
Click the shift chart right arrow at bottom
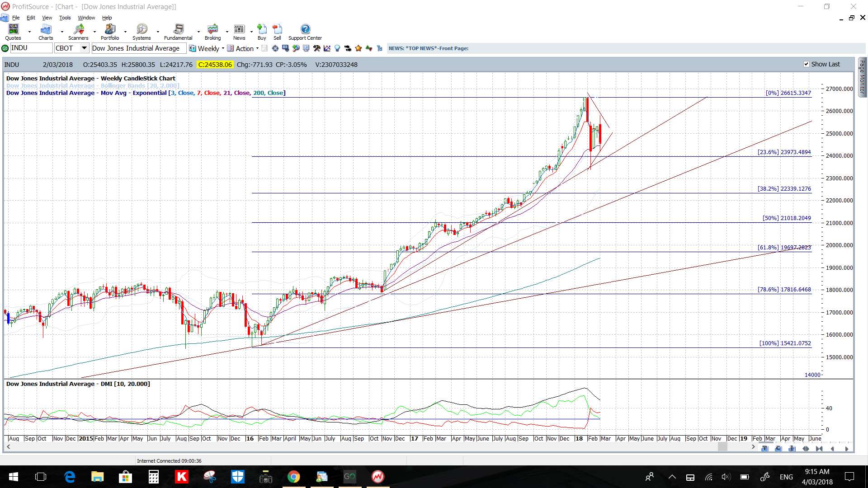point(846,449)
